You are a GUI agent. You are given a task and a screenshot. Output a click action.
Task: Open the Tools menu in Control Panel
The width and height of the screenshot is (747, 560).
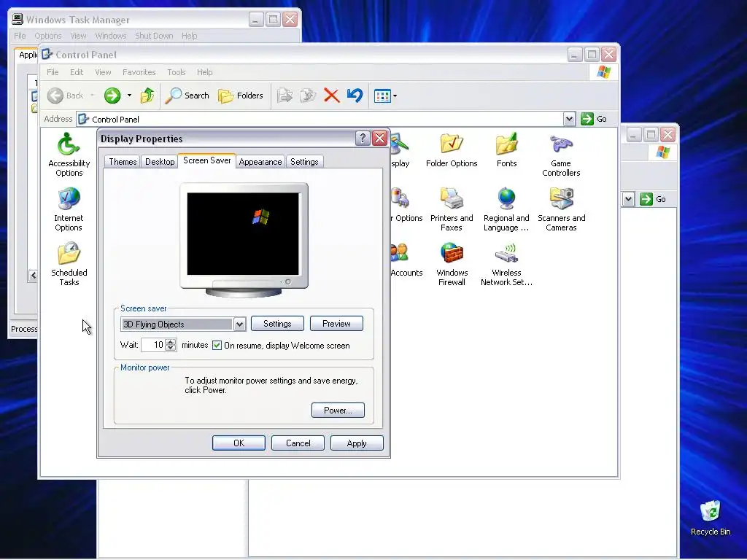click(177, 72)
